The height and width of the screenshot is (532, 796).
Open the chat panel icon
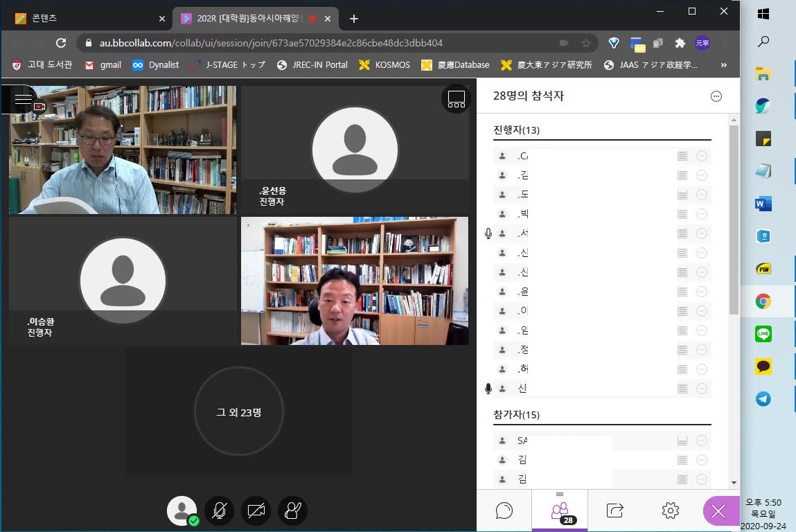pos(504,511)
